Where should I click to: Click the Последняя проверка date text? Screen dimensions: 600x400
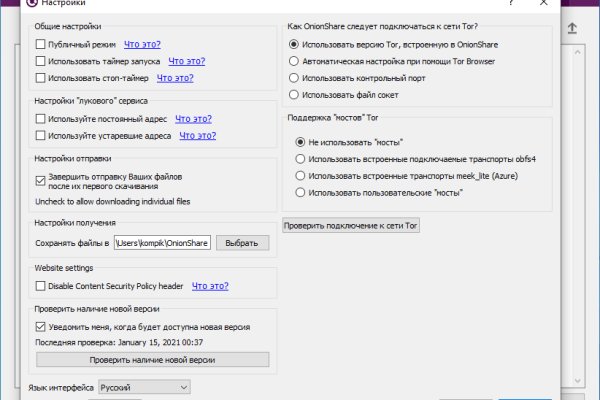pyautogui.click(x=119, y=343)
